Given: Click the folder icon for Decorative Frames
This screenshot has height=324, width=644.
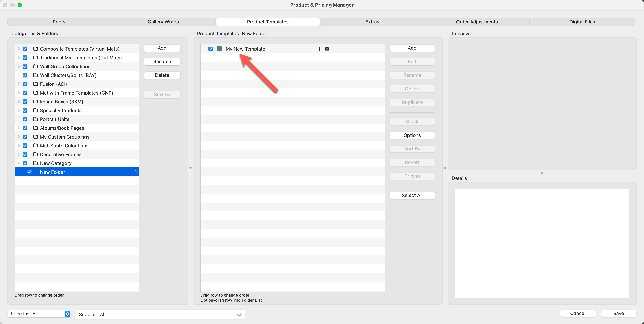Looking at the screenshot, I should coord(35,154).
